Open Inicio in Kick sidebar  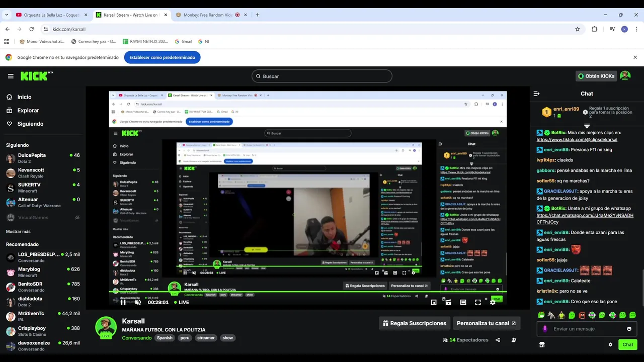point(24,97)
